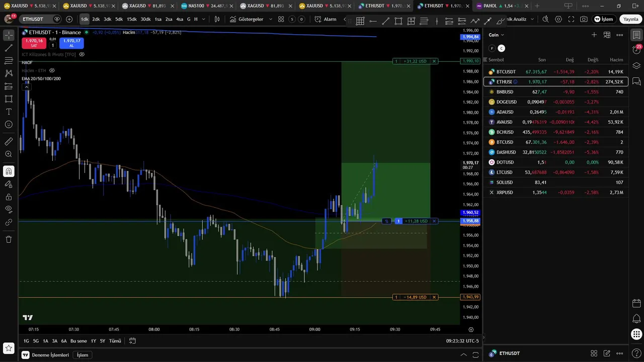Select the trend line drawing tool
Screen dimensions: 644x362
[9, 48]
